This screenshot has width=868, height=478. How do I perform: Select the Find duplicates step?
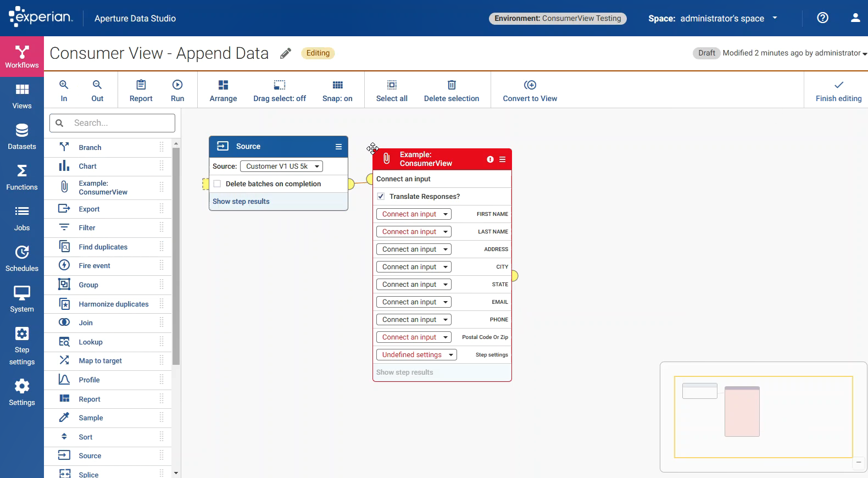(x=108, y=247)
